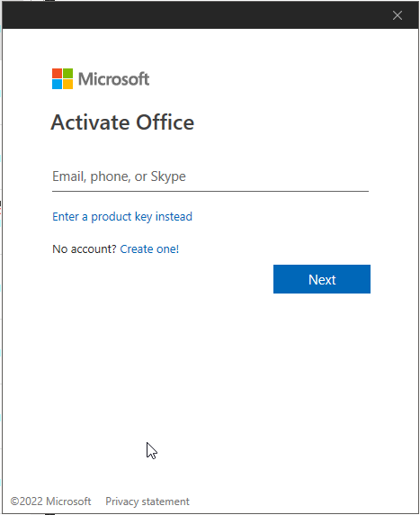Select the Activate Office heading
Viewport: 420px width, 515px height.
122,122
